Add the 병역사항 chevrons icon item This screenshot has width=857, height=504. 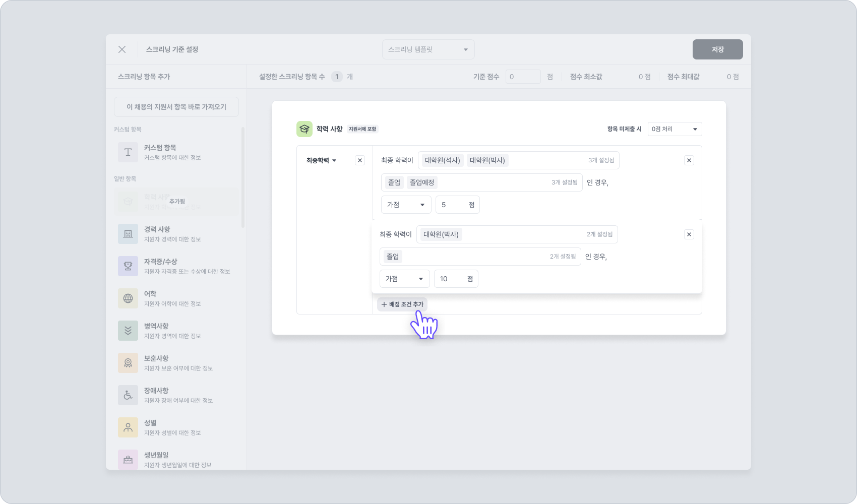[128, 331]
